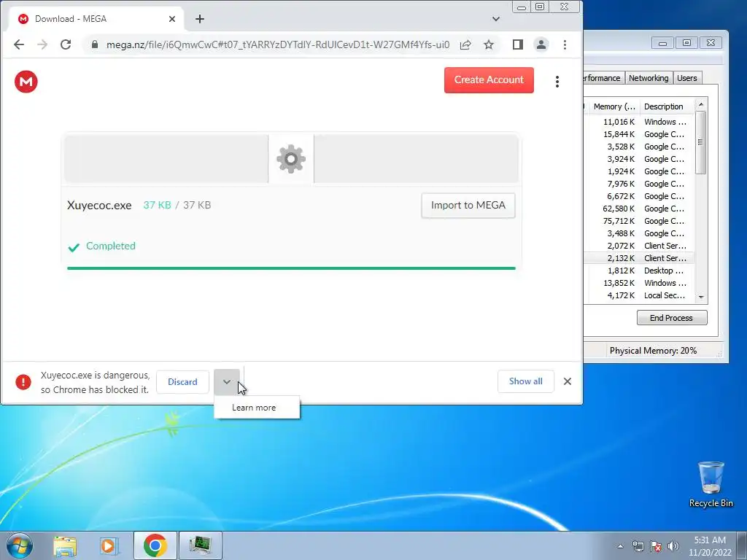Viewport: 747px width, 560px height.
Task: Click Import to MEGA button
Action: point(468,205)
